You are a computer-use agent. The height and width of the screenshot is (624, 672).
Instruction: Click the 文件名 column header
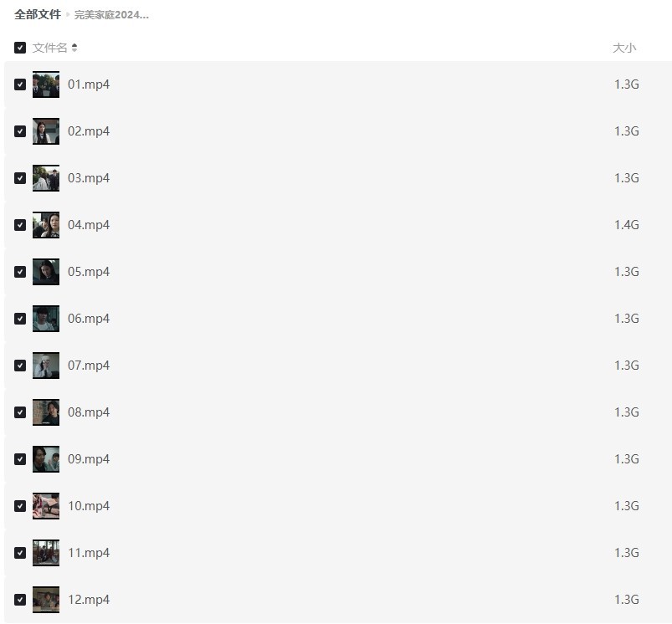click(49, 48)
